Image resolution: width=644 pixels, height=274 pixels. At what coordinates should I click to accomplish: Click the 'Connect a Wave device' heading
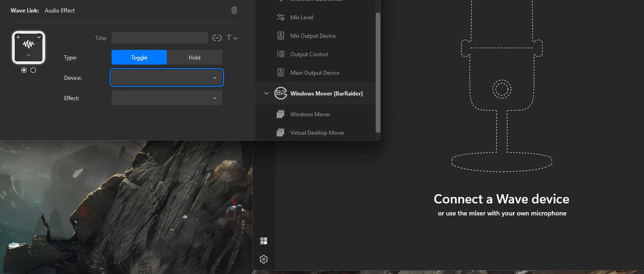pyautogui.click(x=502, y=199)
